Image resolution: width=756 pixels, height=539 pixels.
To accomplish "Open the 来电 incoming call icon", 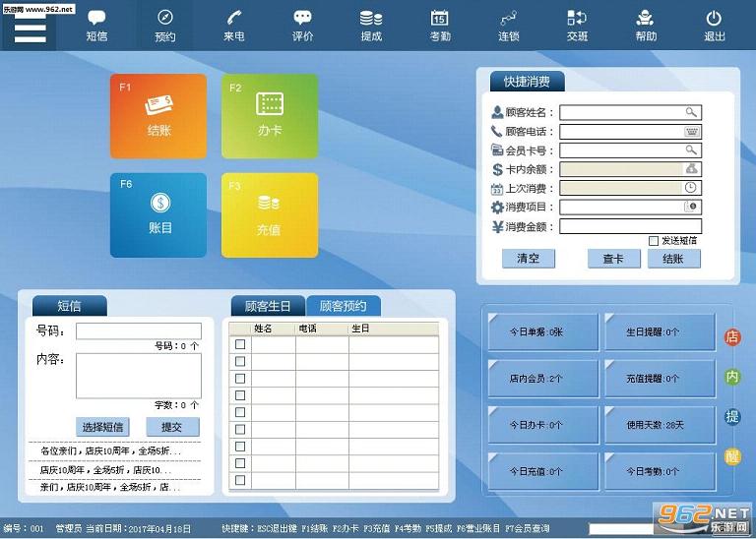I will [234, 26].
